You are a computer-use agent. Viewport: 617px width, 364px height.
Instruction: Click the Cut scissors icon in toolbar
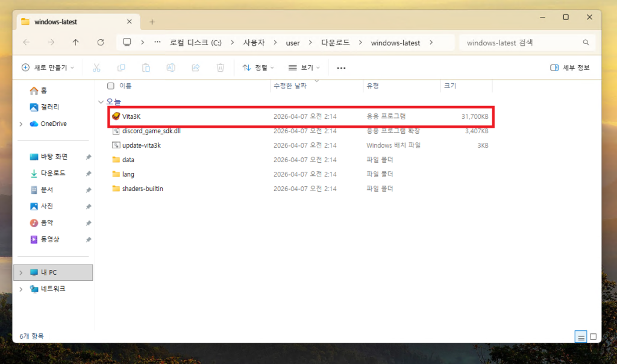96,67
